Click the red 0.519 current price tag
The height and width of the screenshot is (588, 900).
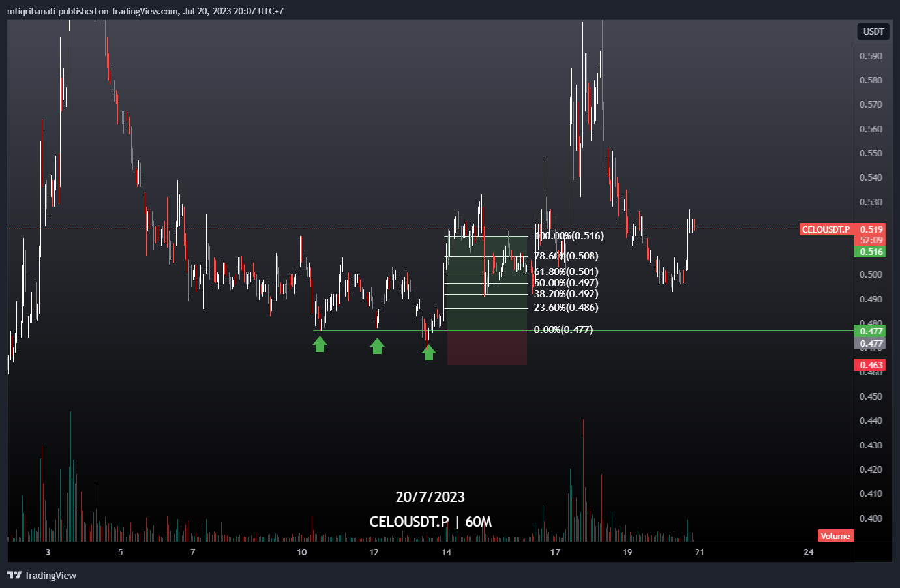[870, 229]
